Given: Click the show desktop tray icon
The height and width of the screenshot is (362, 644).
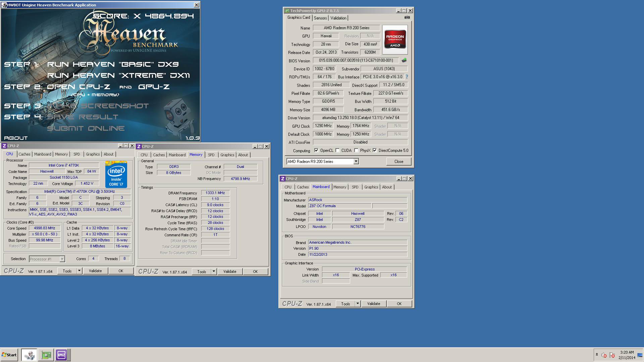Looking at the screenshot, I should point(640,355).
